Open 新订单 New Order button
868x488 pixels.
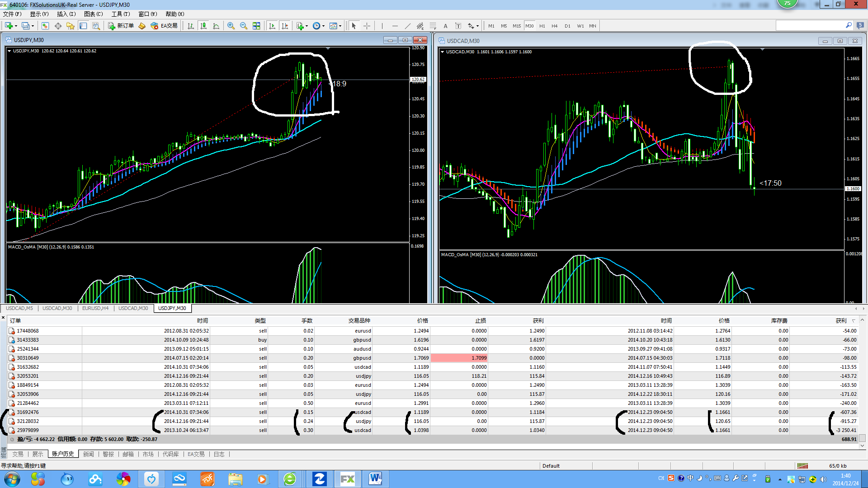[121, 26]
